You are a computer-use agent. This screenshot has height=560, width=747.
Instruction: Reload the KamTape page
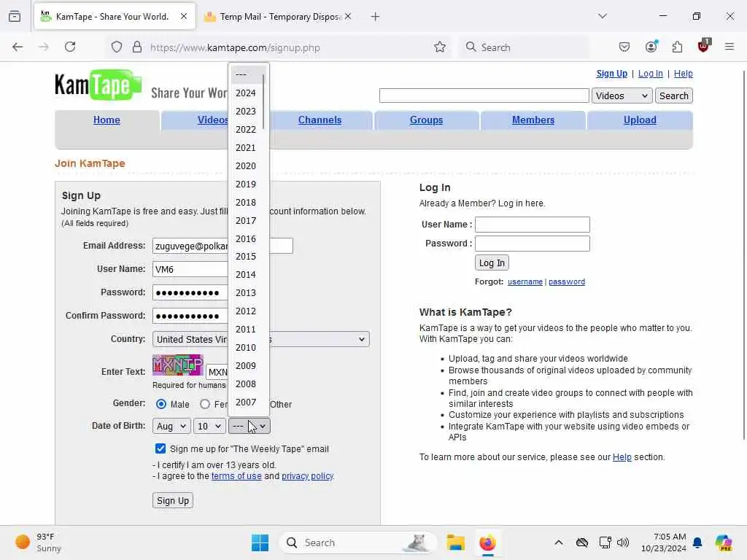[70, 47]
